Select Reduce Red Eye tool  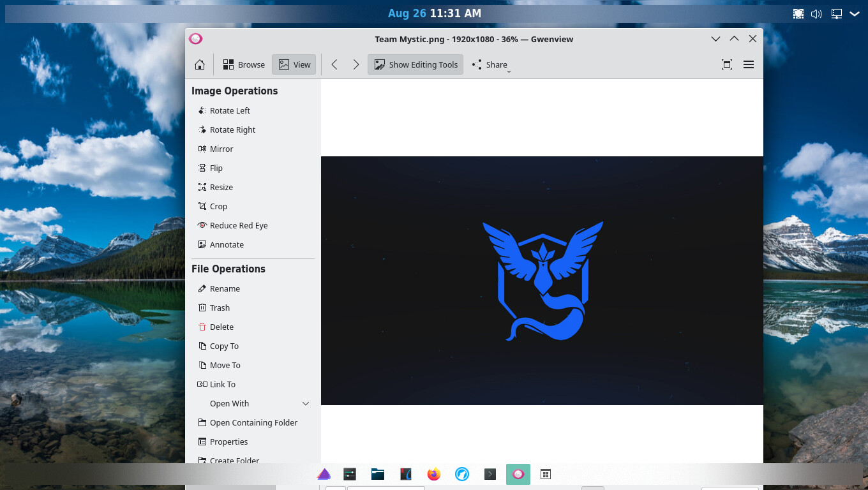point(233,225)
